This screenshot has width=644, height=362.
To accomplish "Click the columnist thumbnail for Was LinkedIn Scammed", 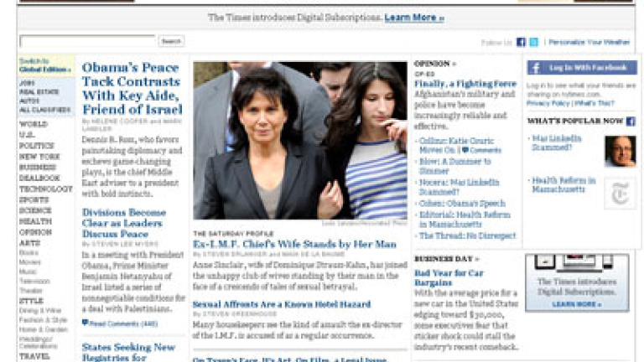I will tap(621, 152).
